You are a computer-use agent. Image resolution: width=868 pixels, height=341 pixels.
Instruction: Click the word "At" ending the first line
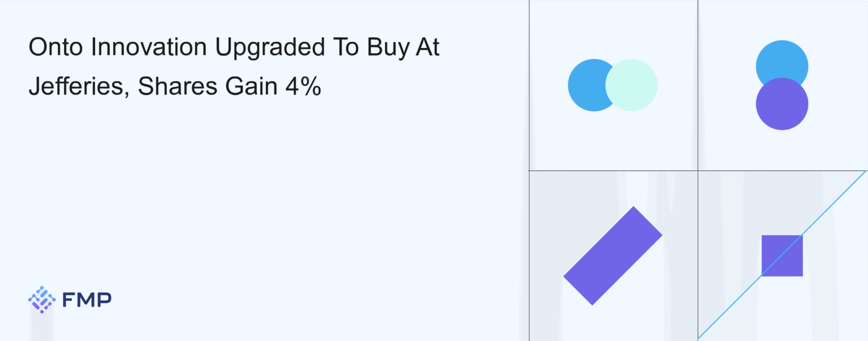tap(428, 47)
